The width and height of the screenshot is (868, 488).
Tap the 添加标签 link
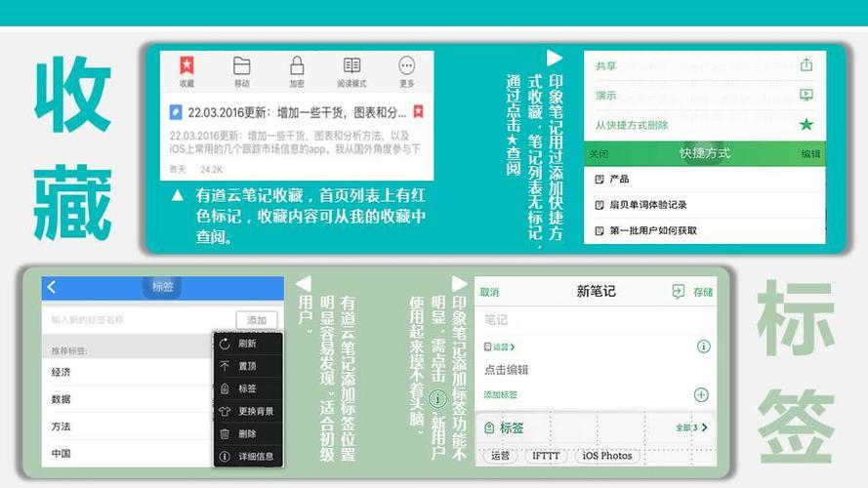tap(501, 395)
